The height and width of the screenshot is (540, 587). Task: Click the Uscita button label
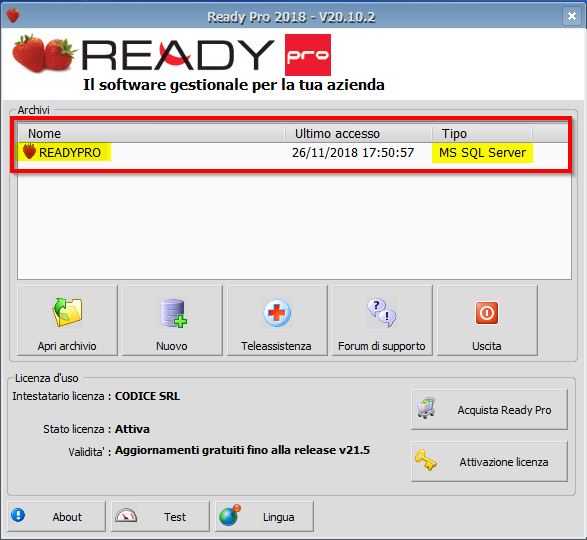tap(487, 346)
